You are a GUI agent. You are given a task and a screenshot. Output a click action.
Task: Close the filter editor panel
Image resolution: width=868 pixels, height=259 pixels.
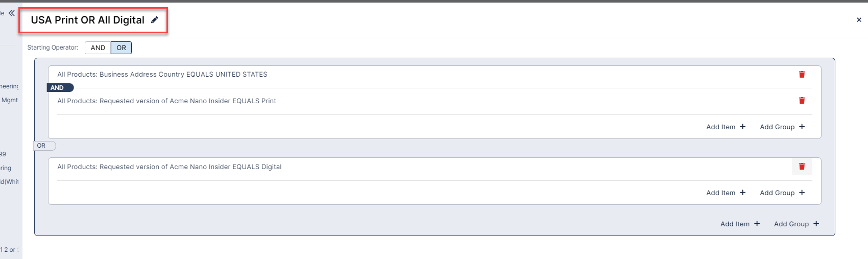(859, 20)
